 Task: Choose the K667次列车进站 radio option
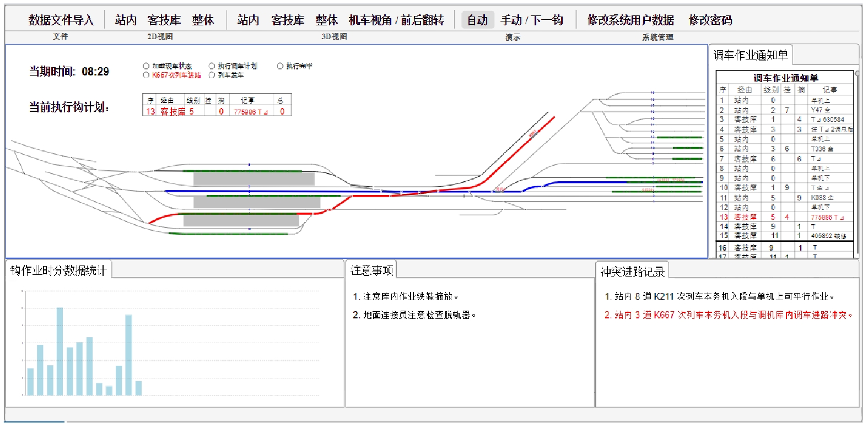click(x=146, y=75)
